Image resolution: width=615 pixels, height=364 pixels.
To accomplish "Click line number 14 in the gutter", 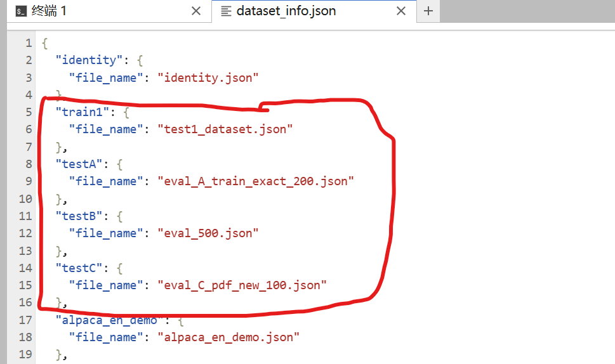I will click(x=25, y=268).
